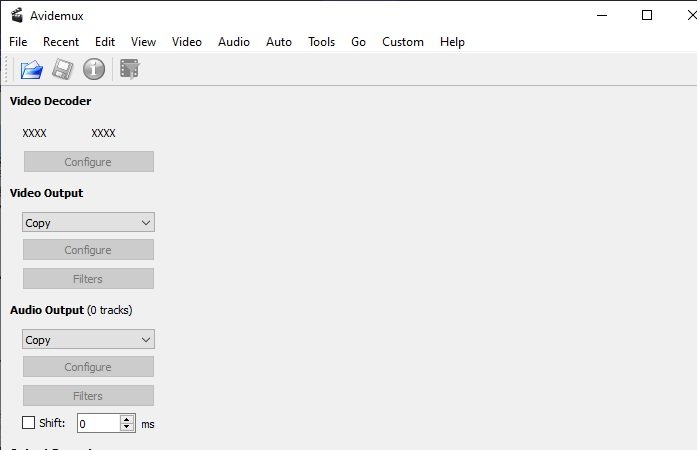
Task: Expand the Video Output codec dropdown
Action: [x=88, y=222]
